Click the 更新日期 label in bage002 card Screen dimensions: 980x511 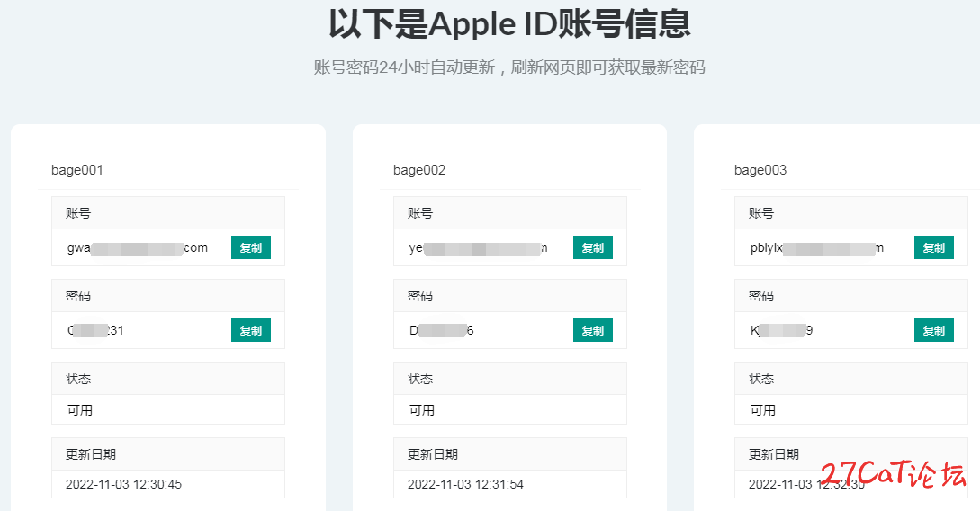tap(433, 454)
